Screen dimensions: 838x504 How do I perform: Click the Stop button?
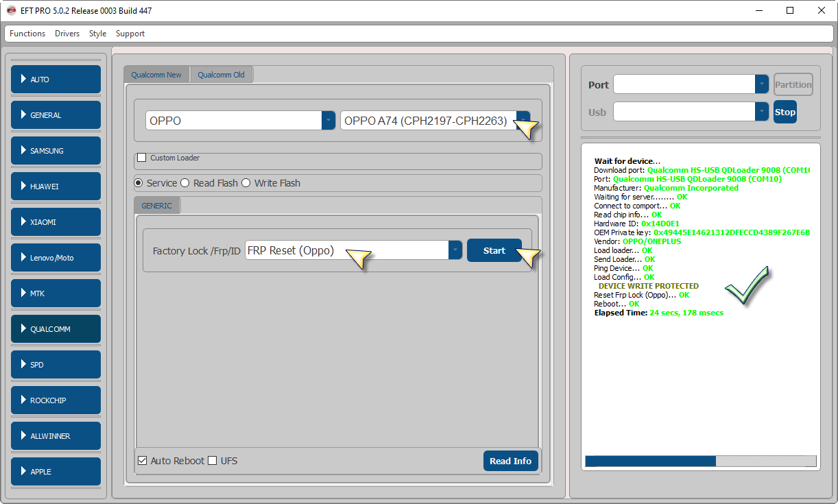point(785,112)
